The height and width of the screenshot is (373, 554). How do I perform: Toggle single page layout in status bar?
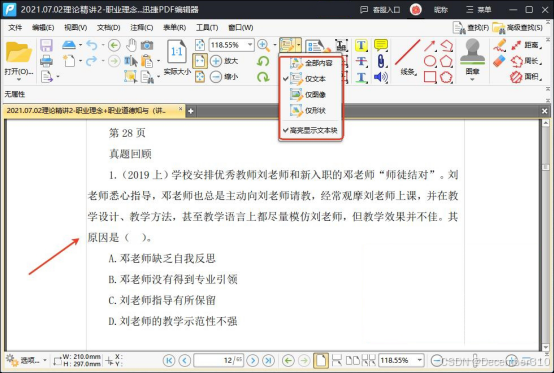click(321, 361)
